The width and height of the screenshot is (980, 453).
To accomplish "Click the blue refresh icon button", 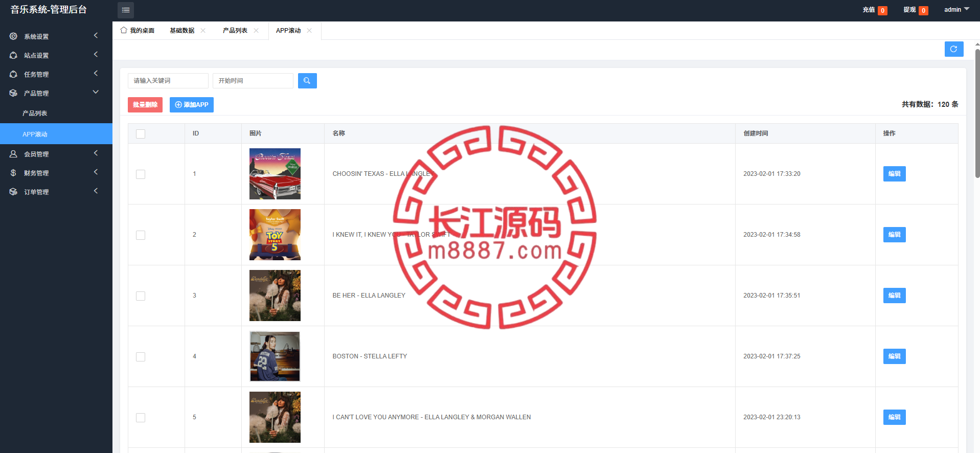I will click(954, 49).
